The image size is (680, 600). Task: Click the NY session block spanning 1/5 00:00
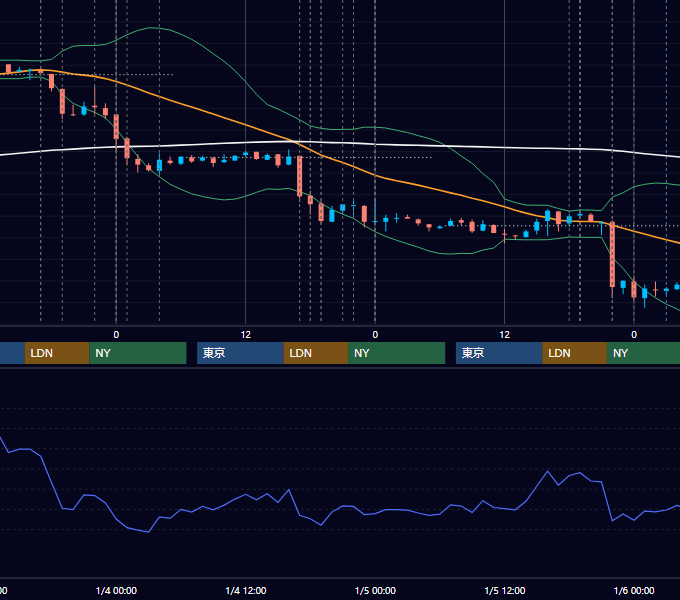396,353
